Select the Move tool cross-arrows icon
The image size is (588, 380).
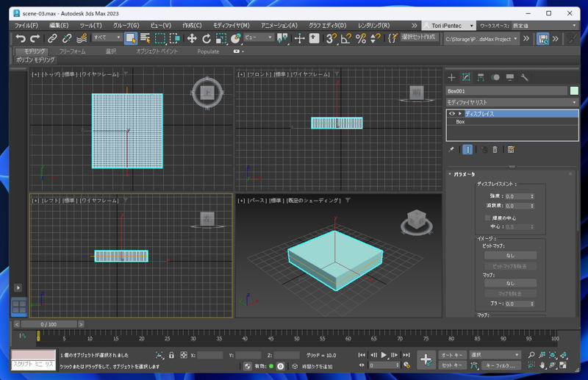pos(192,38)
